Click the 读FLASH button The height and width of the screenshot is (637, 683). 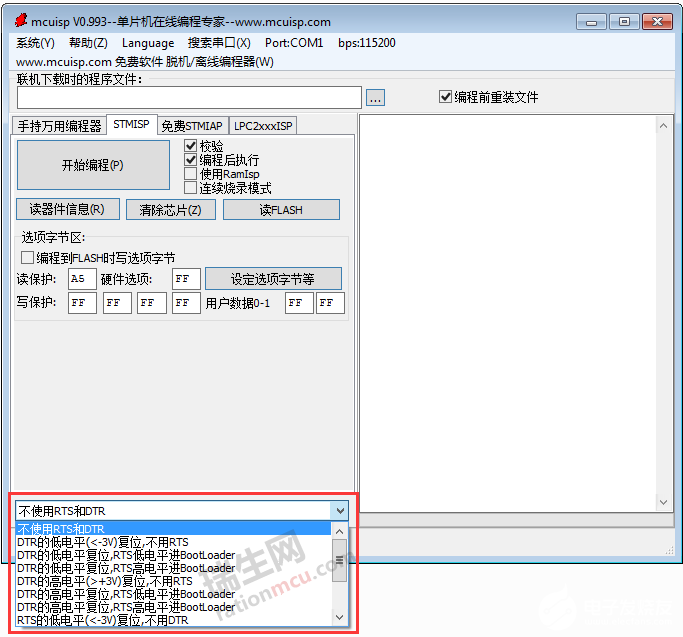(x=281, y=210)
